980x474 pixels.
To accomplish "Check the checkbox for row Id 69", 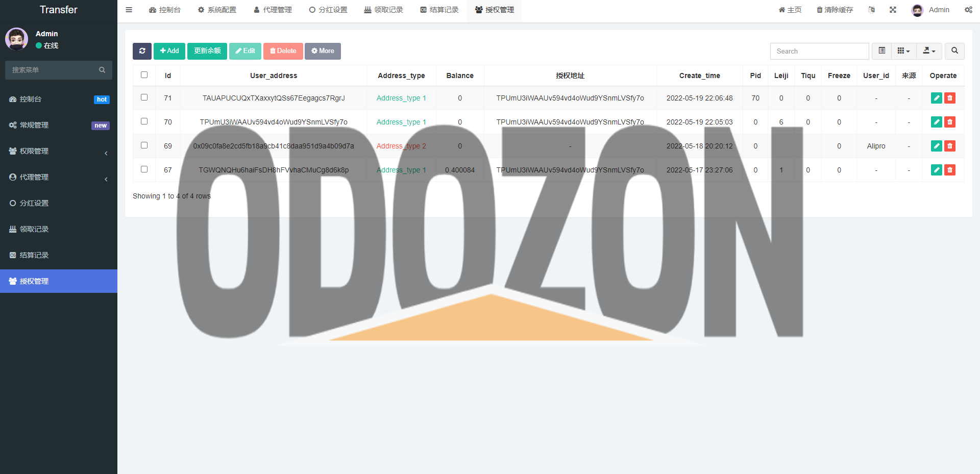I will click(144, 145).
